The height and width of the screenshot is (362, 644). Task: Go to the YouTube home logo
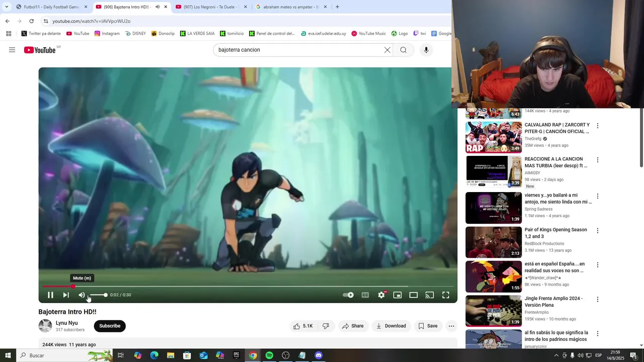[40, 50]
